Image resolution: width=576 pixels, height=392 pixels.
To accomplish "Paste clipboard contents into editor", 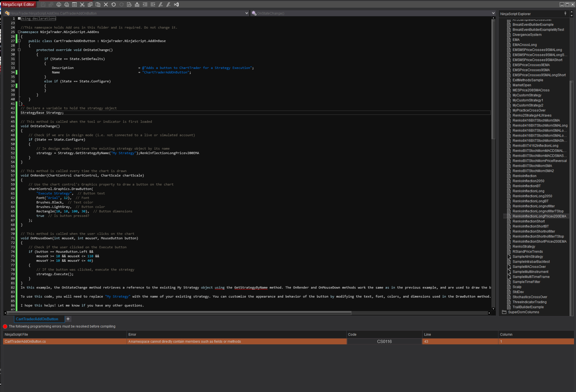I will (98, 4).
